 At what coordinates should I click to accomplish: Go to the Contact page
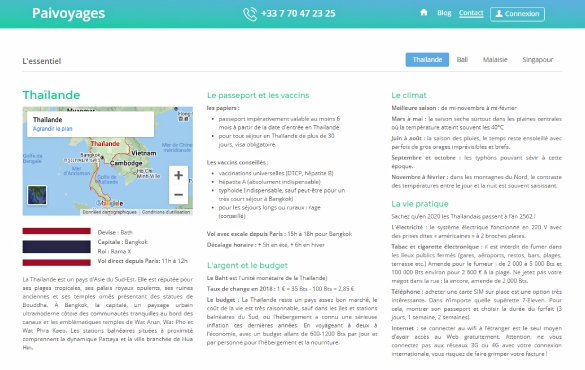pyautogui.click(x=471, y=13)
